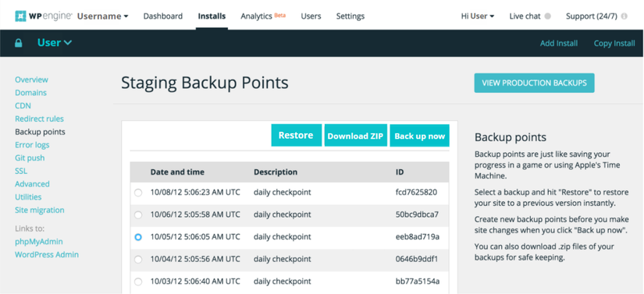The width and height of the screenshot is (644, 294).
Task: Click daily checkpoint description for eeb8ad719a
Action: (x=282, y=237)
